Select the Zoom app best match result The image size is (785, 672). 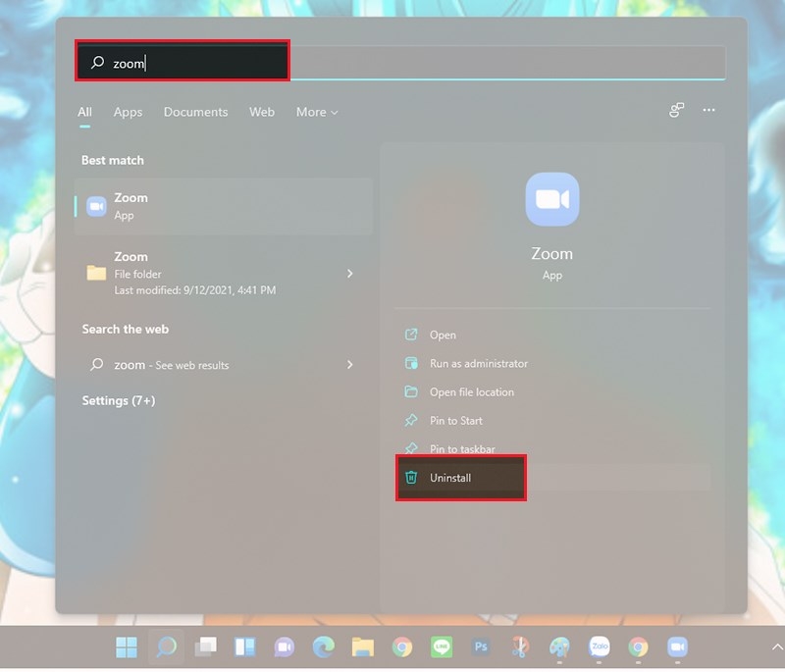tap(224, 206)
